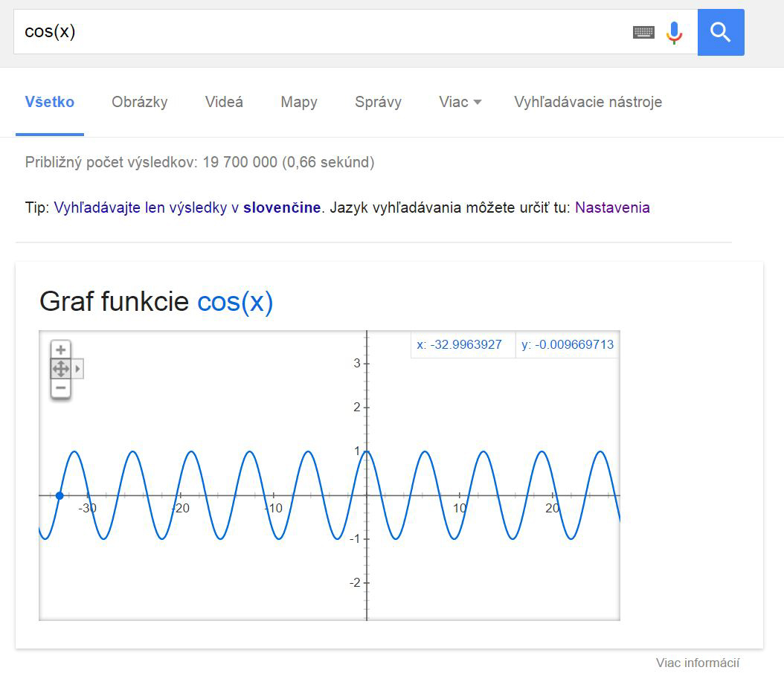Switch to the Obrázky tab

pos(140,102)
